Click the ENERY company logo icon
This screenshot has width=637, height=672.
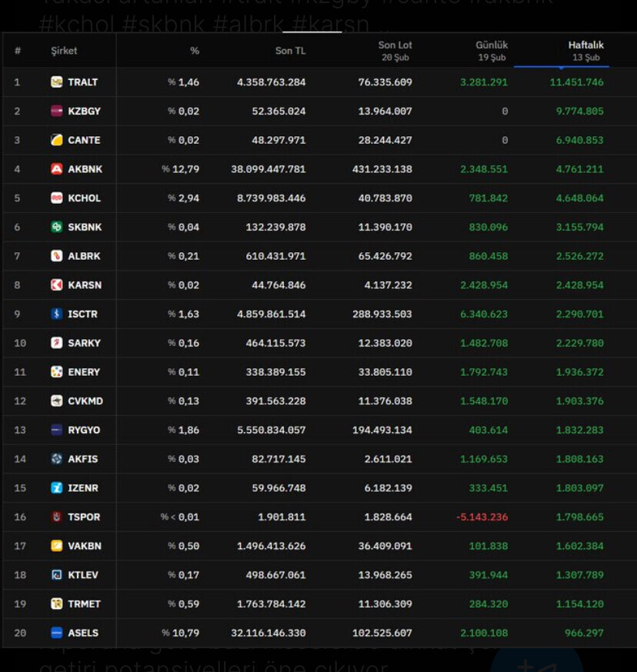(56, 372)
